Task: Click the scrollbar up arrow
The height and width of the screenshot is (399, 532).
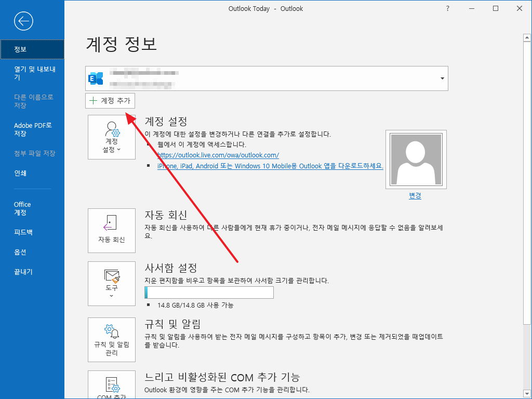Action: 527,37
